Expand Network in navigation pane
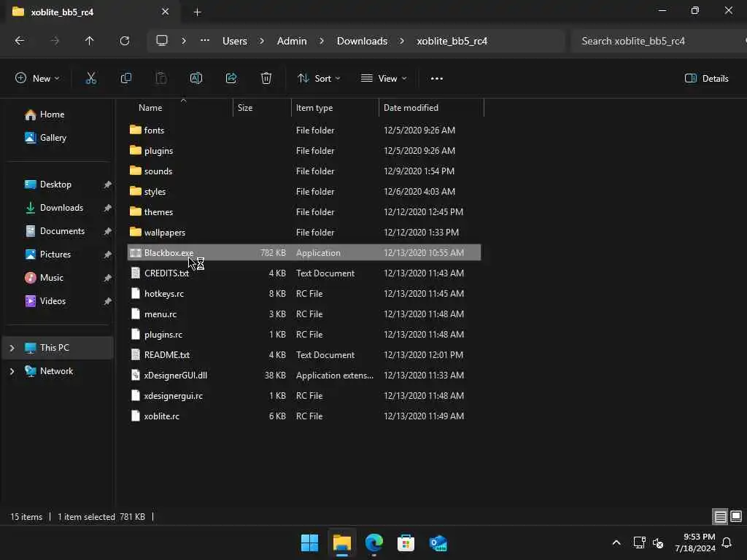747x560 pixels. point(12,371)
